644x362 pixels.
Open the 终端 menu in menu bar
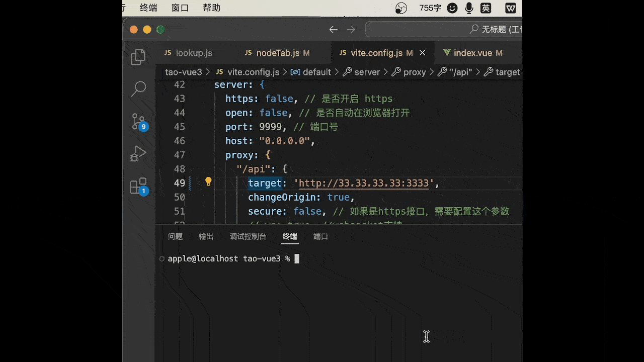pos(148,8)
